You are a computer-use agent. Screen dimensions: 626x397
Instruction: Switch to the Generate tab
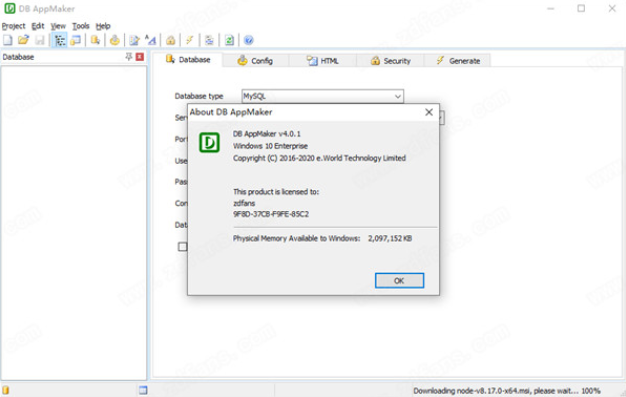[458, 61]
